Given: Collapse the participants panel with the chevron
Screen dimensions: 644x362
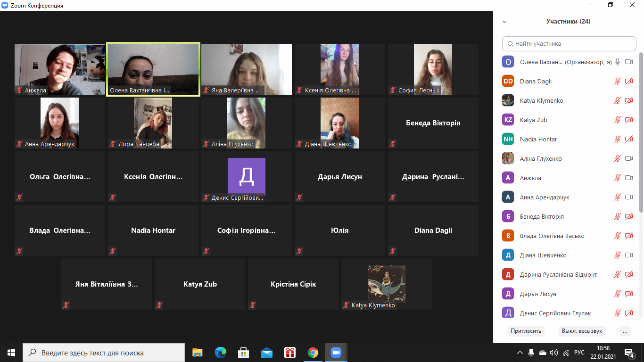Looking at the screenshot, I should pos(504,22).
